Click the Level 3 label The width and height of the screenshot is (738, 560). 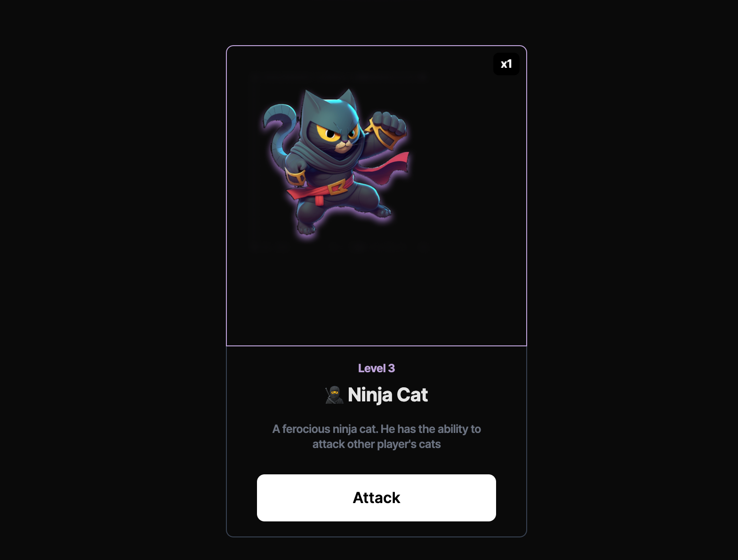377,368
